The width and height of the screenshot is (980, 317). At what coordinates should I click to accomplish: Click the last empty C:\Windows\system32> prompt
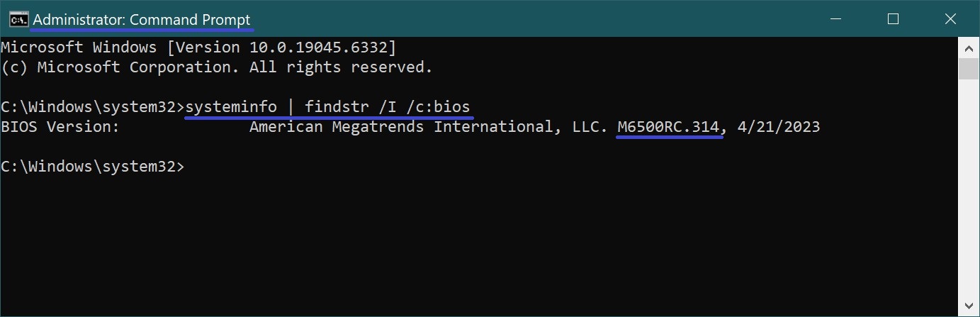92,167
